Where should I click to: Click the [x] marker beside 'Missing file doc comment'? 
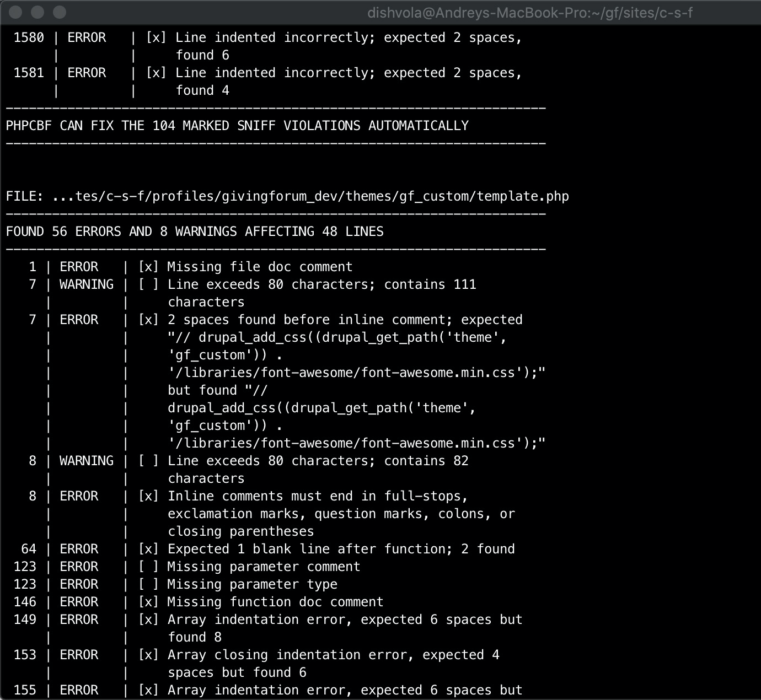(x=148, y=267)
